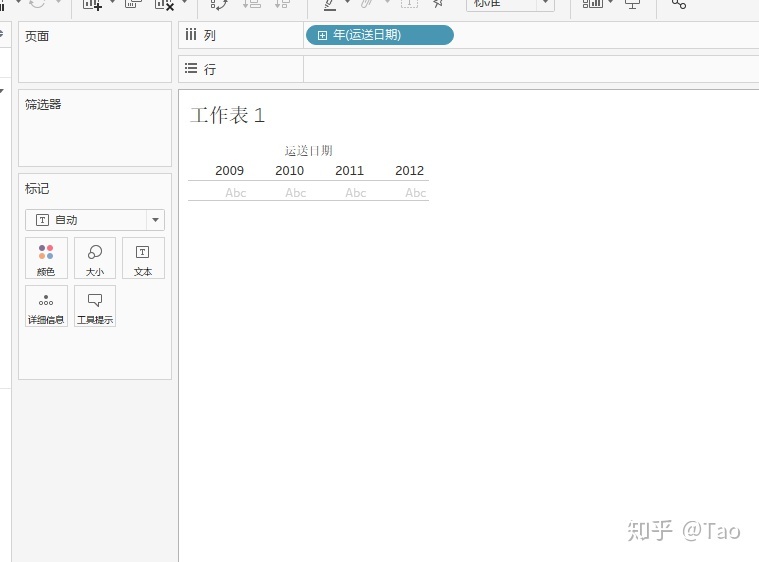Image resolution: width=759 pixels, height=562 pixels.
Task: Click the 标记 marks card title
Action: pyautogui.click(x=37, y=189)
